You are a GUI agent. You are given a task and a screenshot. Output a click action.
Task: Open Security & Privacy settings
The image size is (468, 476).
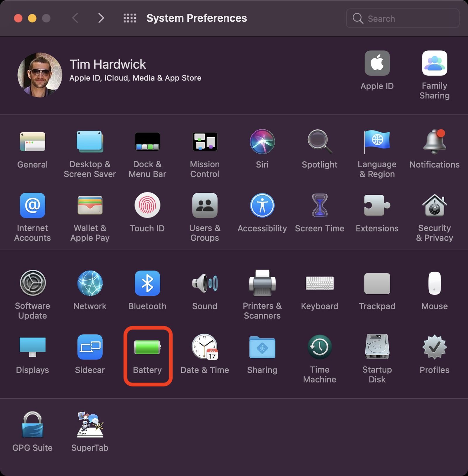click(434, 207)
